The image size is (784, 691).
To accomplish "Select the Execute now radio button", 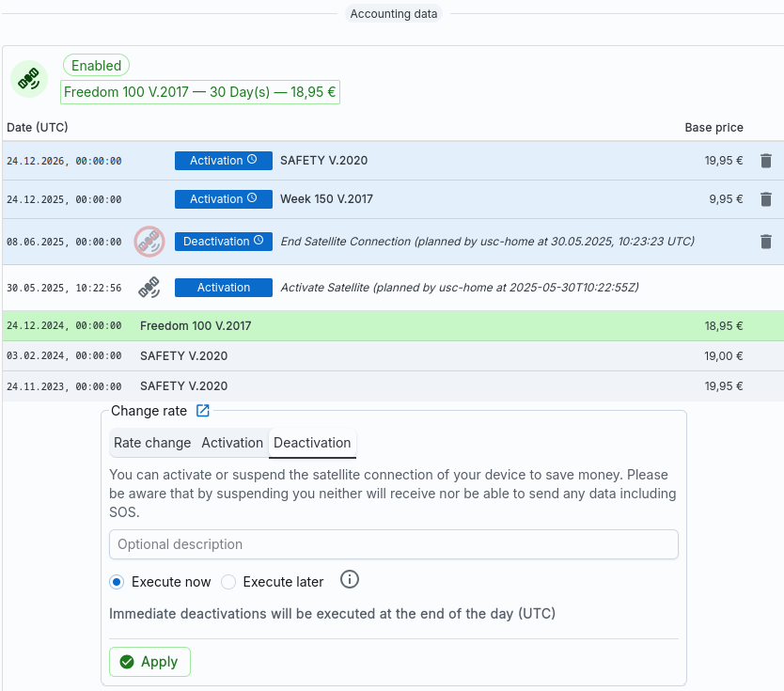I will [x=117, y=582].
